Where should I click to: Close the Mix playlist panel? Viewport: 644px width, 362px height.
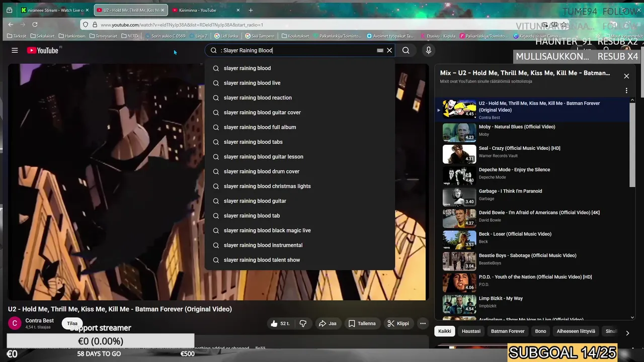click(x=626, y=76)
